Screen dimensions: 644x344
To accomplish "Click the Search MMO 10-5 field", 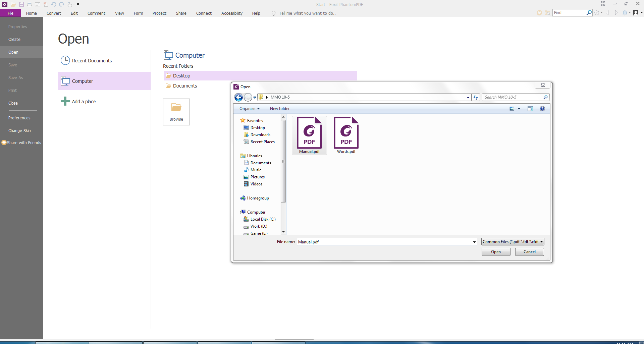I will (x=513, y=97).
